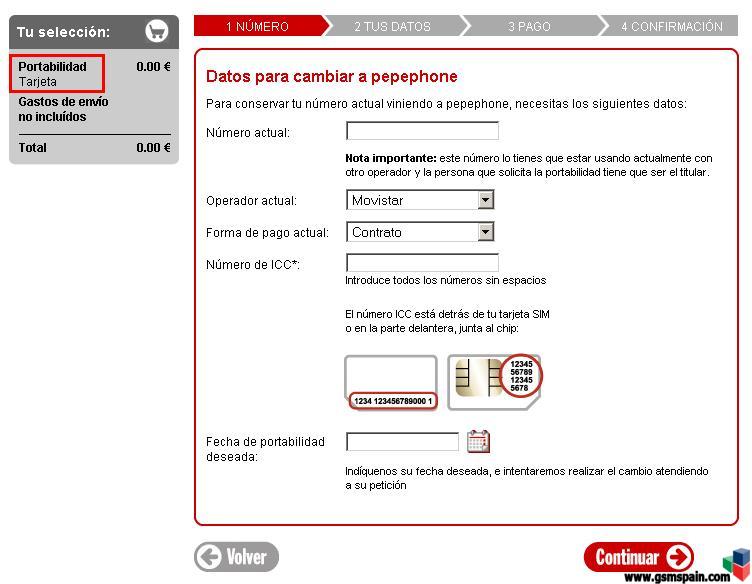
Task: Go back with the Volver button
Action: pyautogui.click(x=236, y=557)
